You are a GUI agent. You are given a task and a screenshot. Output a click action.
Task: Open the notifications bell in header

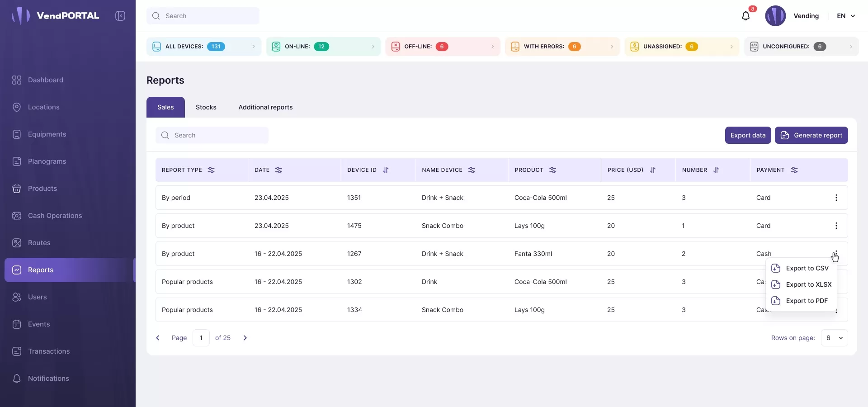coord(745,16)
